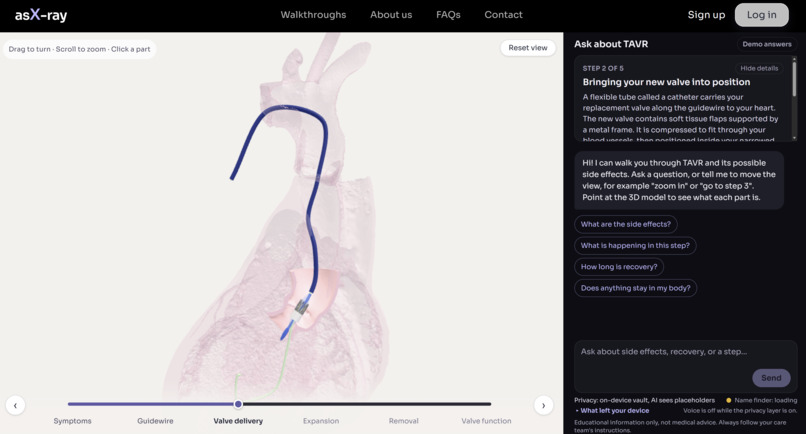Image resolution: width=806 pixels, height=434 pixels.
Task: Click the 'Ask about TAVR' heading
Action: (611, 44)
